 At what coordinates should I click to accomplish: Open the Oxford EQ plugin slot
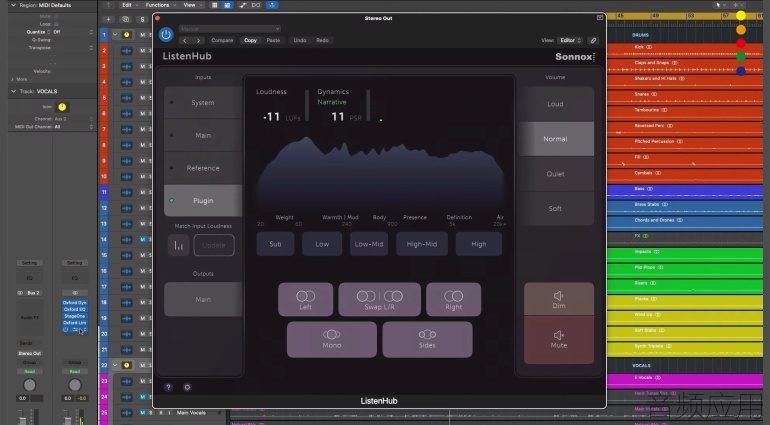pyautogui.click(x=75, y=310)
